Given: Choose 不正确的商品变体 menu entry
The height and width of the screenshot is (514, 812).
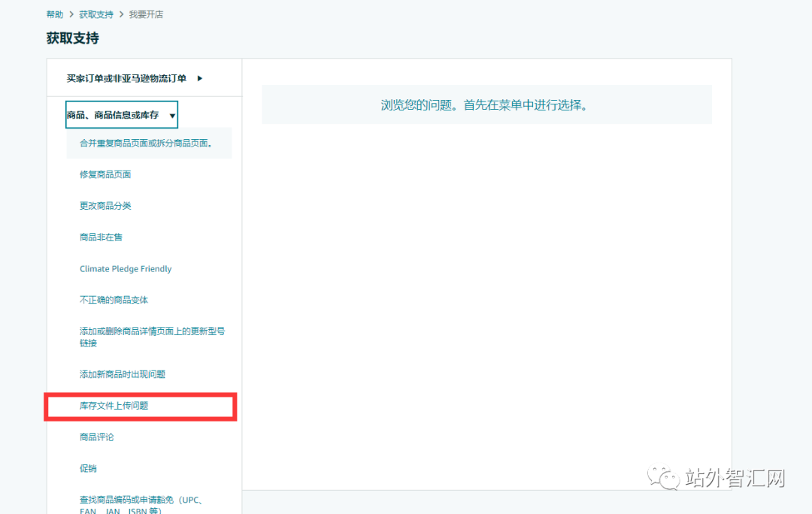Looking at the screenshot, I should 114,300.
